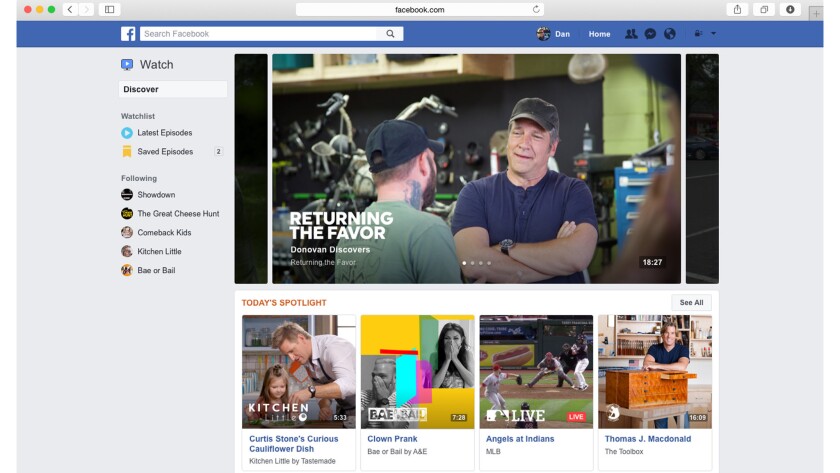Viewport: 840px width, 473px height.
Task: Select first carousel pagination dot
Action: [x=464, y=263]
